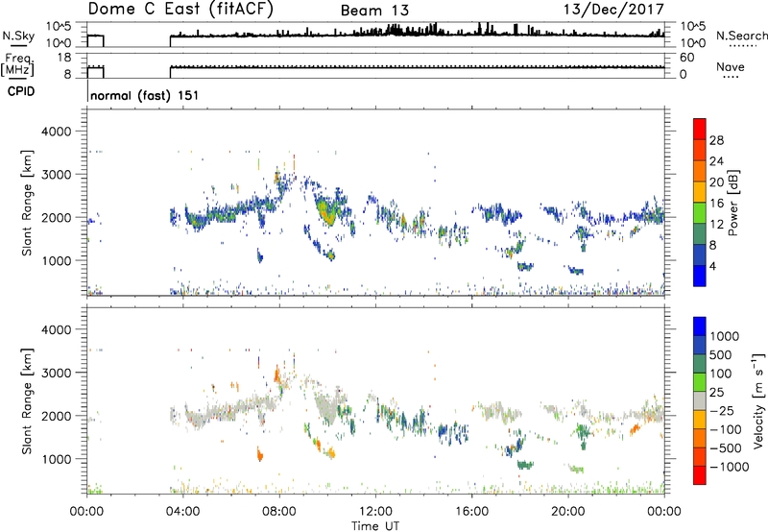Click the 'Dome C East (fitACF)' title
The height and width of the screenshot is (532, 768).
coord(180,10)
